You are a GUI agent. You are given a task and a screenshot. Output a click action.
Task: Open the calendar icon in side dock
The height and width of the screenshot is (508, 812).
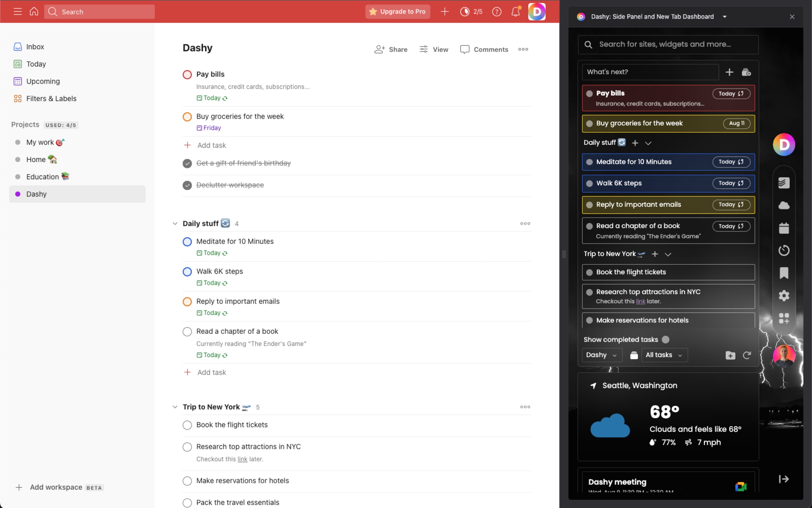pos(784,228)
